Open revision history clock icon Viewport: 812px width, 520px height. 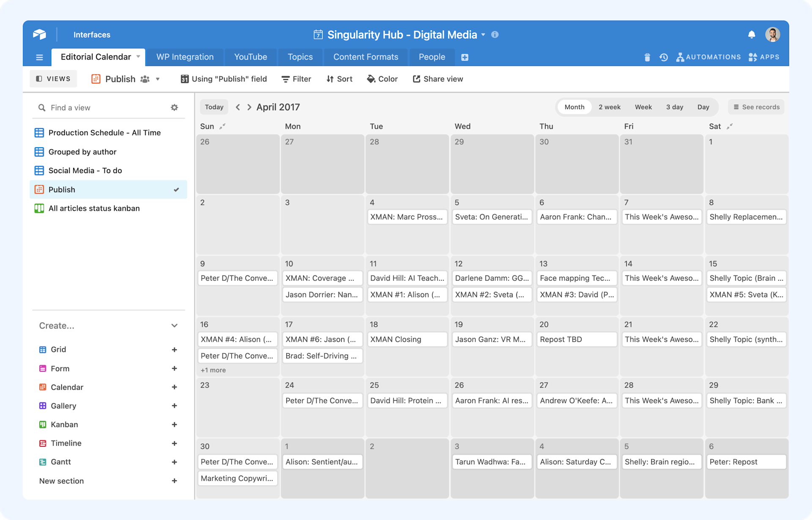tap(664, 57)
